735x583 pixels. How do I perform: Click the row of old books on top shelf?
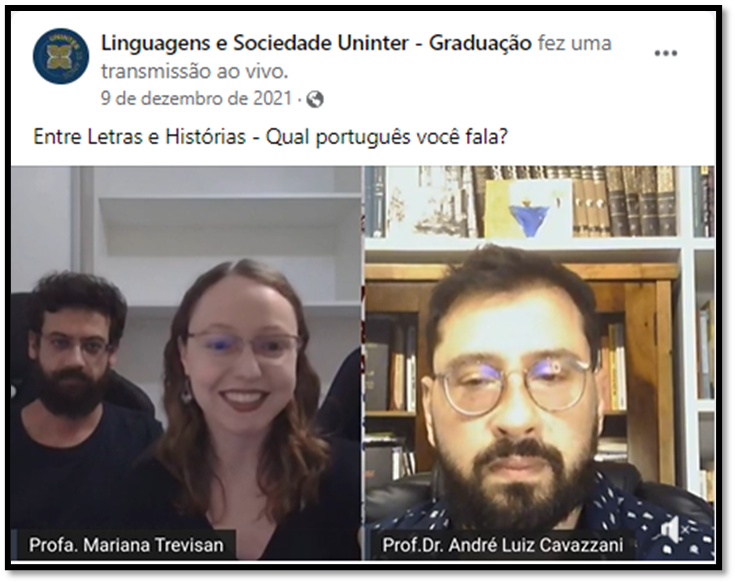[624, 201]
